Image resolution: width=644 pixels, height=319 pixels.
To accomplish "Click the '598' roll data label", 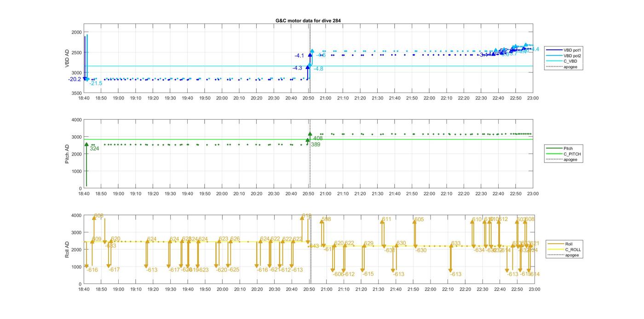I will click(326, 219).
